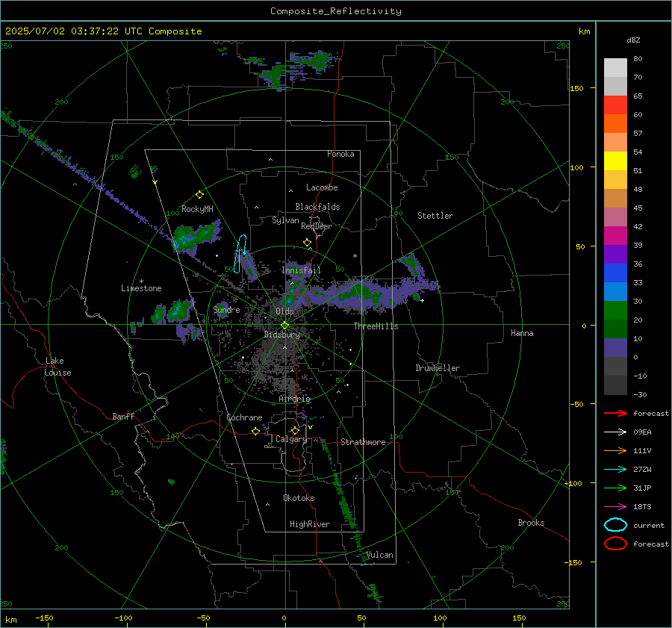Click the bright yellow swatch in dBZ scale
The image size is (672, 628).
pyautogui.click(x=615, y=161)
